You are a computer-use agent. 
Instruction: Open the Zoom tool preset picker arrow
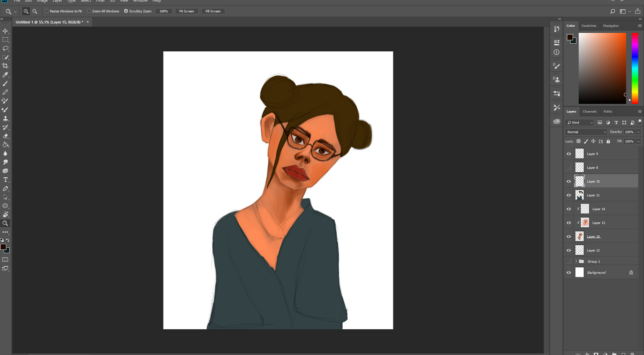(16, 11)
